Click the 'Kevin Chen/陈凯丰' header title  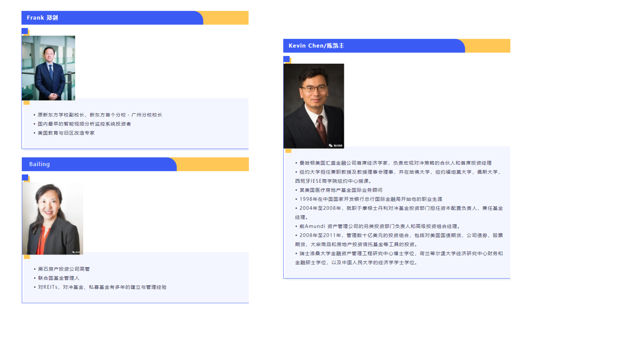click(x=316, y=46)
